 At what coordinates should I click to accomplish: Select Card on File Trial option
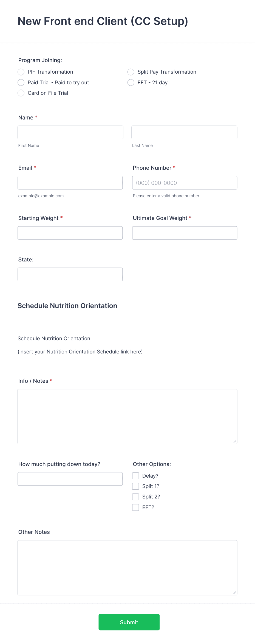pos(21,93)
